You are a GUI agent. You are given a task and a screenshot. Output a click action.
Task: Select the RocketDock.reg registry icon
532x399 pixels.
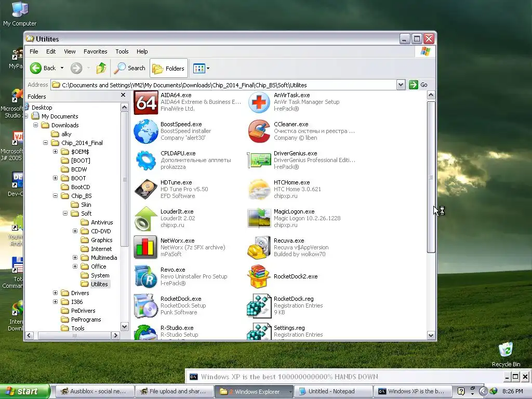pos(259,305)
